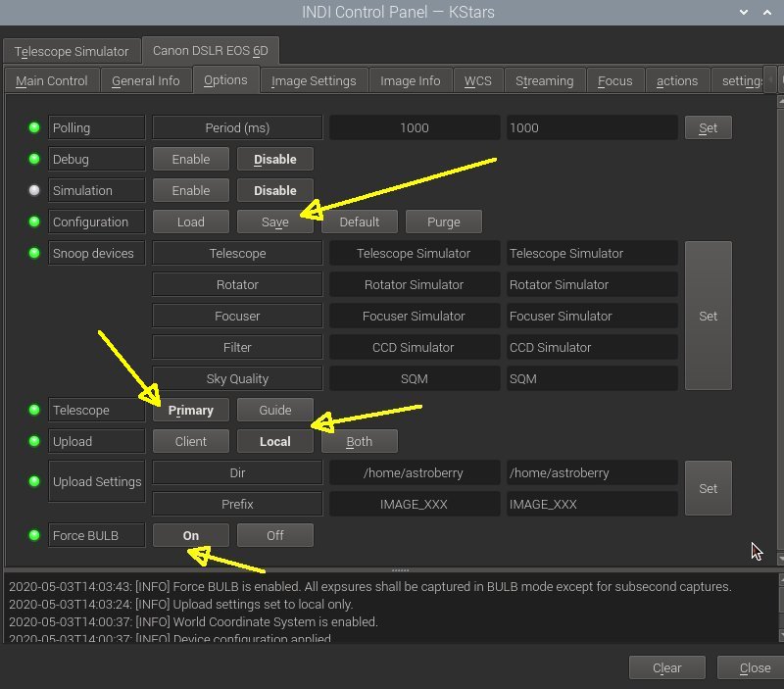This screenshot has height=689, width=784.
Task: Click the Polling status light
Action: click(34, 127)
